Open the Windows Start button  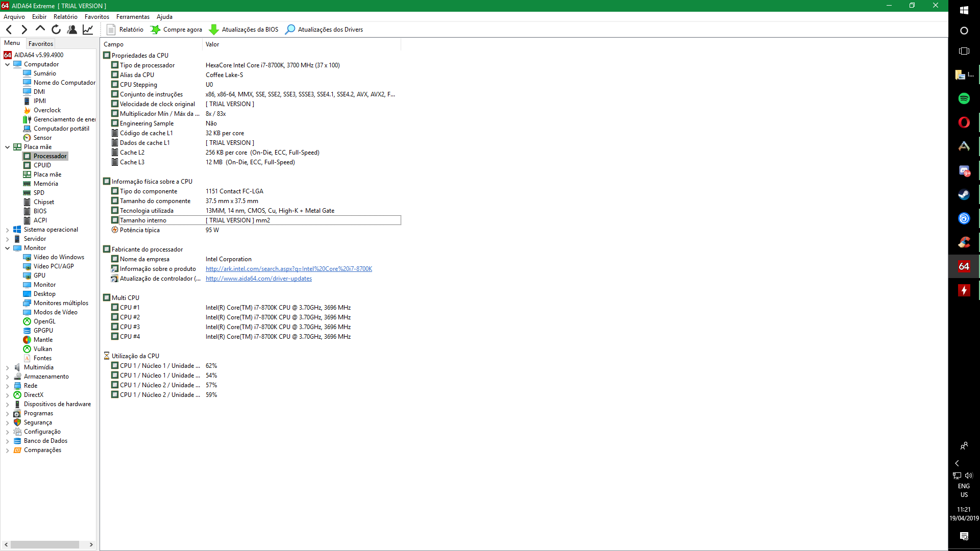(x=964, y=10)
